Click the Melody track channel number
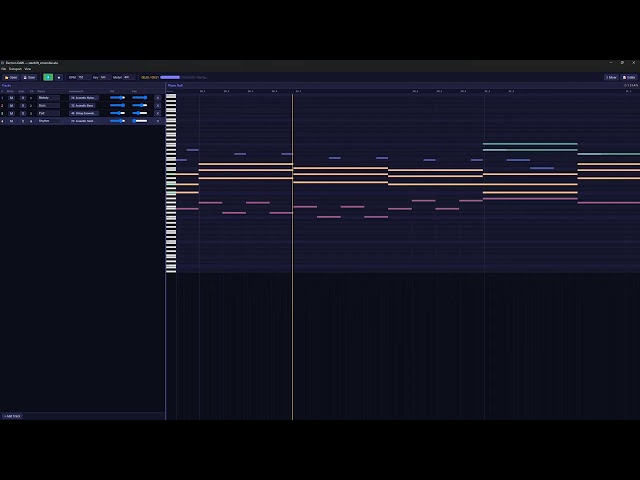 (31, 98)
